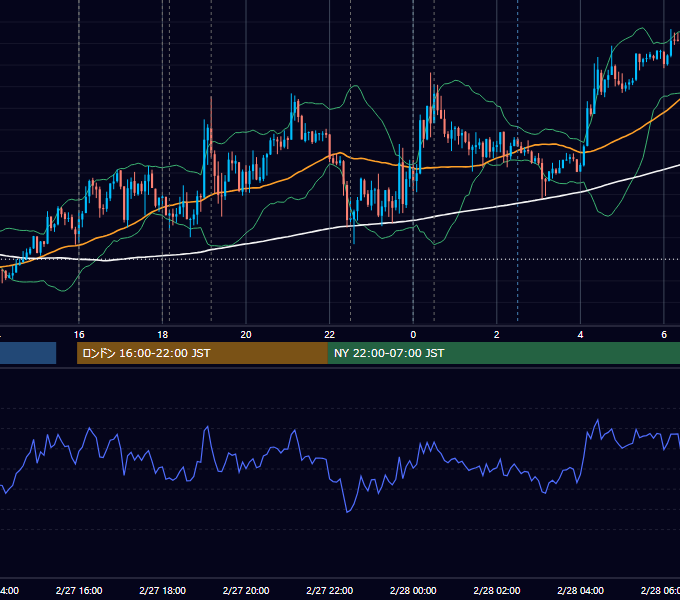Click the NY 22:00-07:00 JST session band

click(503, 353)
